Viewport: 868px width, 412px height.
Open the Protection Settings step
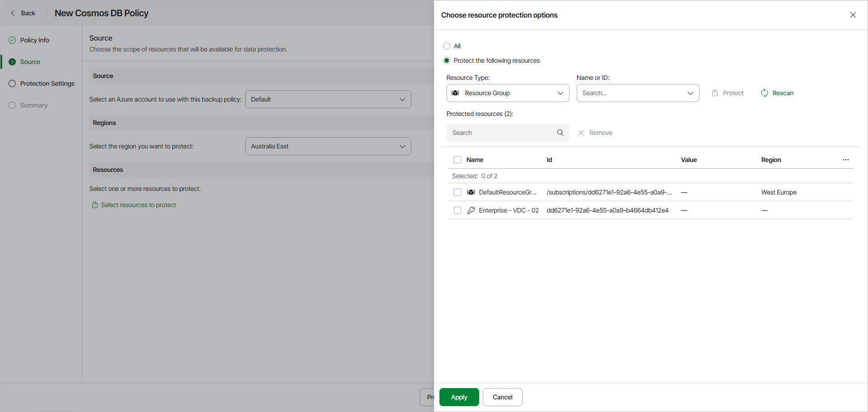pos(47,83)
